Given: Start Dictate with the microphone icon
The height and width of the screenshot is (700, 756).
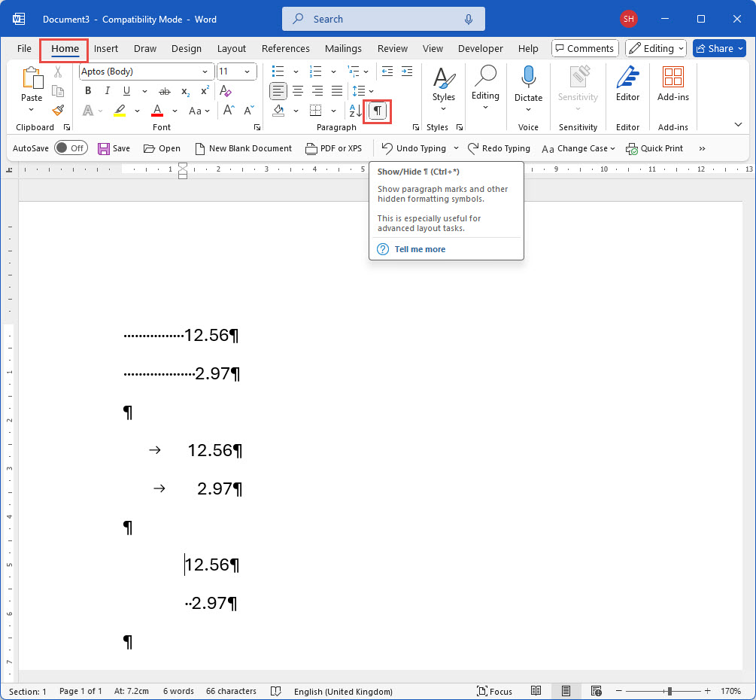Looking at the screenshot, I should (x=528, y=79).
